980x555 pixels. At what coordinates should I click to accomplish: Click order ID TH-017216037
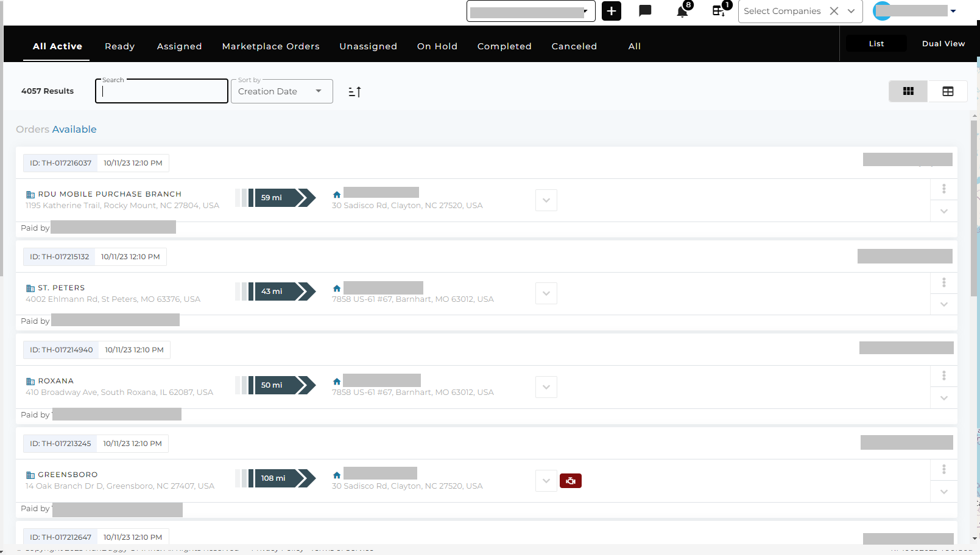[x=61, y=163]
